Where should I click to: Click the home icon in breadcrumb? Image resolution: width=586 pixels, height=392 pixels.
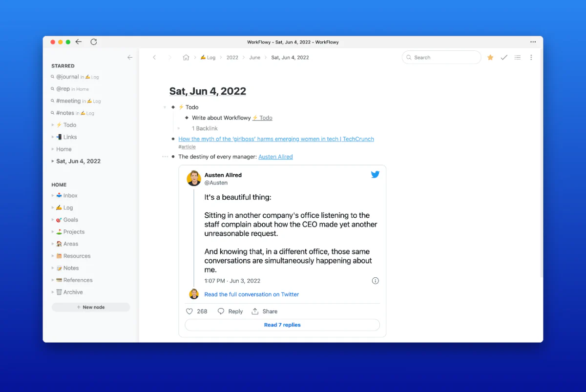[x=186, y=58]
